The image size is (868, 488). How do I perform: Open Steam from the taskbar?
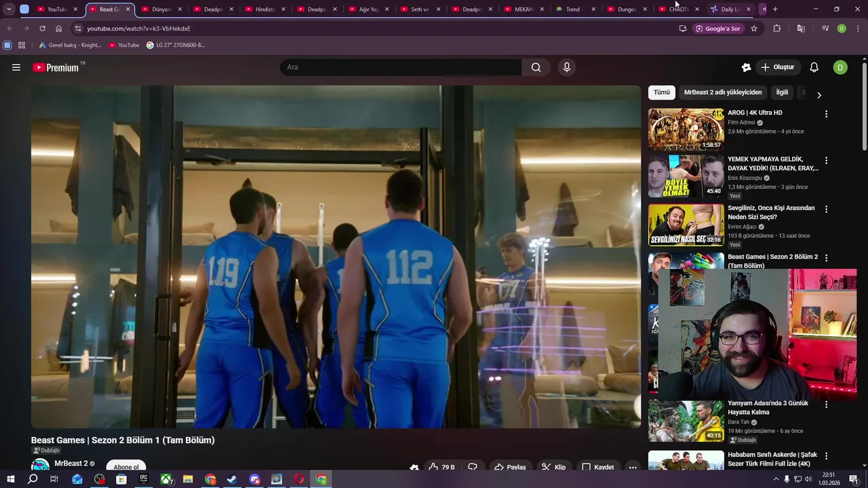pos(232,479)
